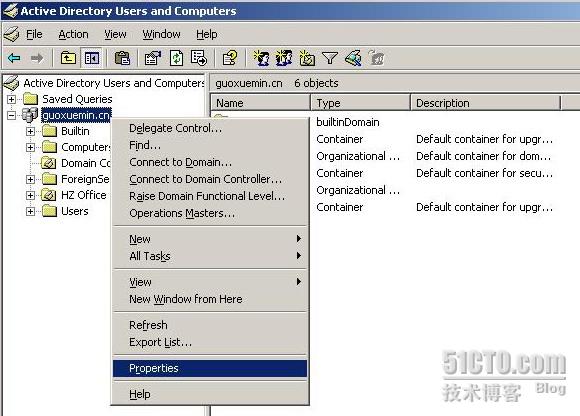Click the Create new organizational unit icon
Image resolution: width=580 pixels, height=416 pixels.
(307, 58)
